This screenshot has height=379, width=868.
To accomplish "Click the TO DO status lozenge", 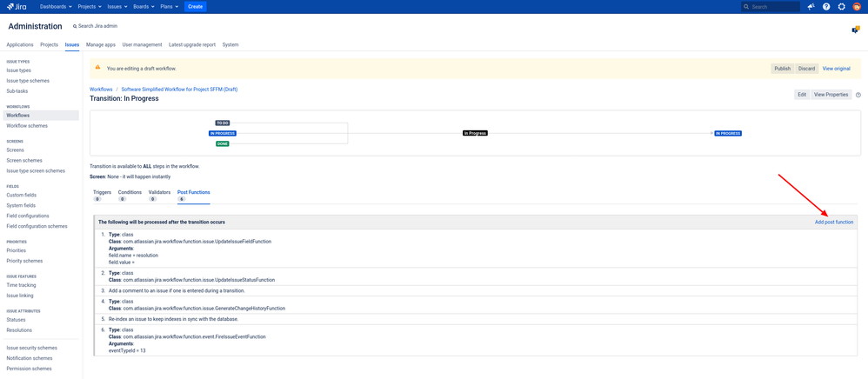I will pyautogui.click(x=223, y=123).
